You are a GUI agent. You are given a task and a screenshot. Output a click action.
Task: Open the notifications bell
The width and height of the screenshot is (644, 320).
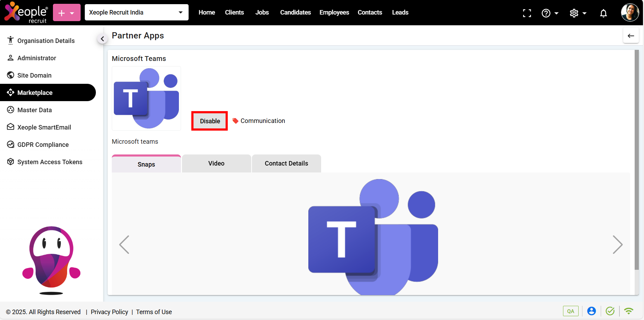(x=604, y=13)
